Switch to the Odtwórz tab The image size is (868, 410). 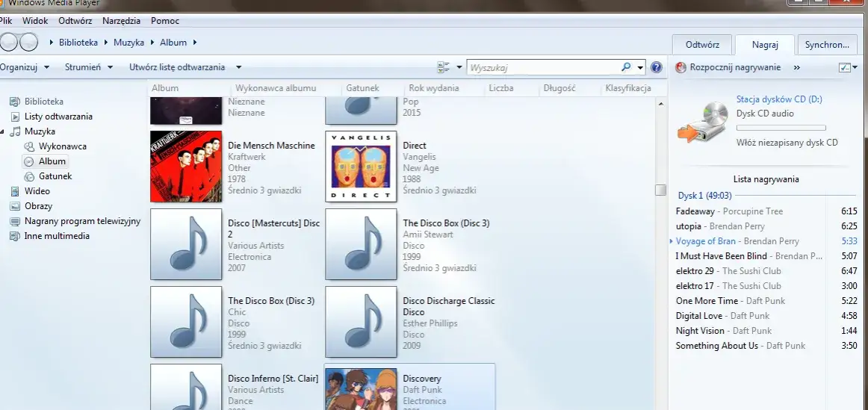[x=702, y=45]
